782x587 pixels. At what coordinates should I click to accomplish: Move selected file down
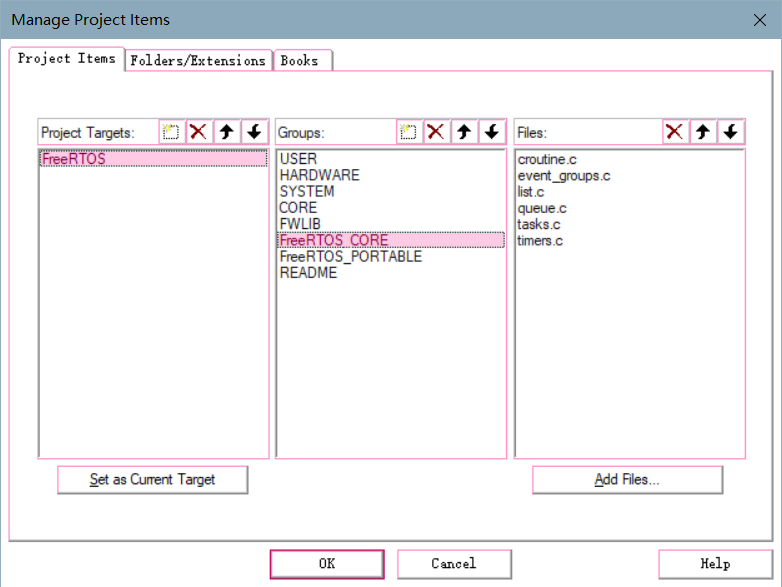[x=731, y=132]
